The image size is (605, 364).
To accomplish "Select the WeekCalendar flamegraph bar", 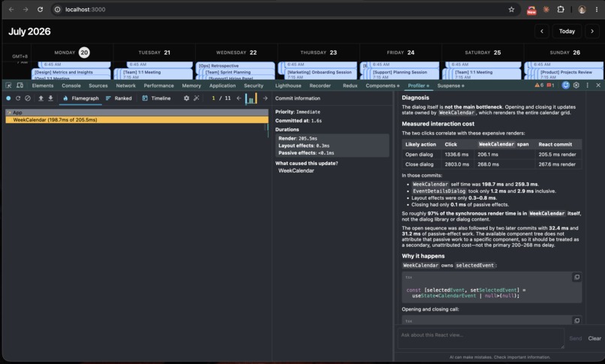I will (x=137, y=120).
